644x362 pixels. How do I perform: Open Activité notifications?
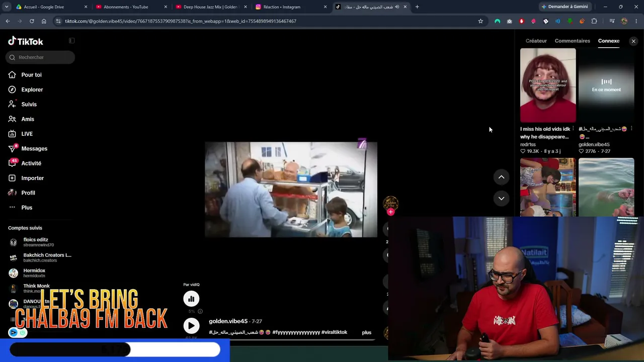(31, 163)
